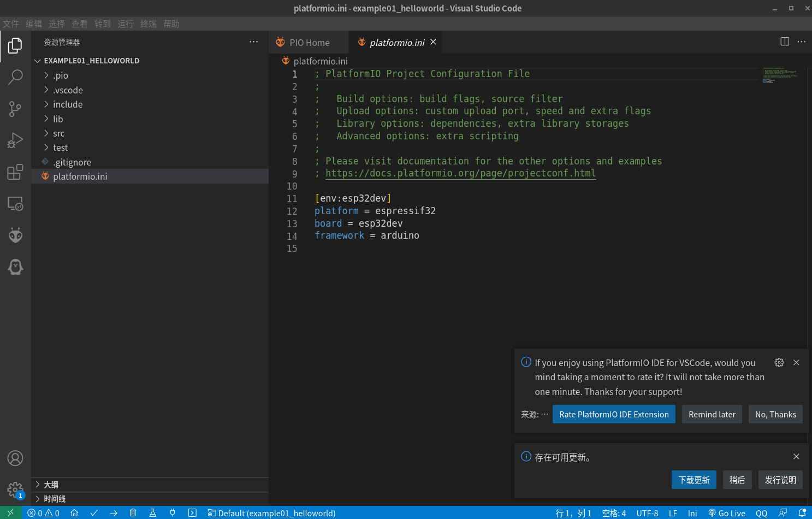Switch Default (example01_helloworld) project environment
Screen dimensions: 812x519
point(271,513)
